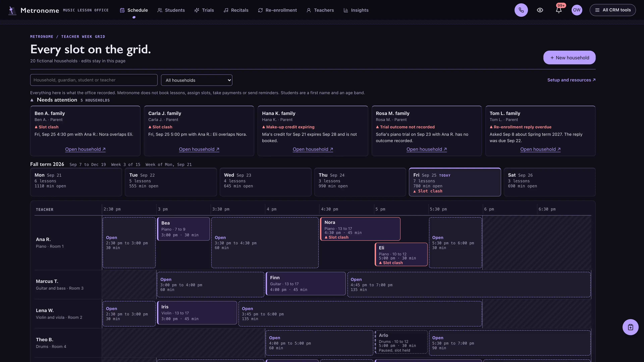This screenshot has width=644, height=362.
Task: Select Theo B. open slot 5:30 to 7:00
Action: (x=510, y=343)
